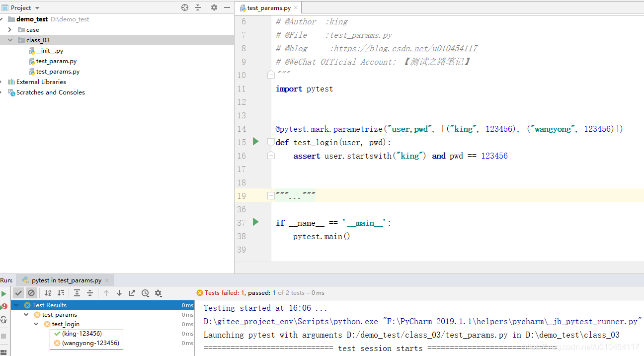The width and height of the screenshot is (644, 356).
Task: Expand the folded docstring block
Action: point(271,196)
